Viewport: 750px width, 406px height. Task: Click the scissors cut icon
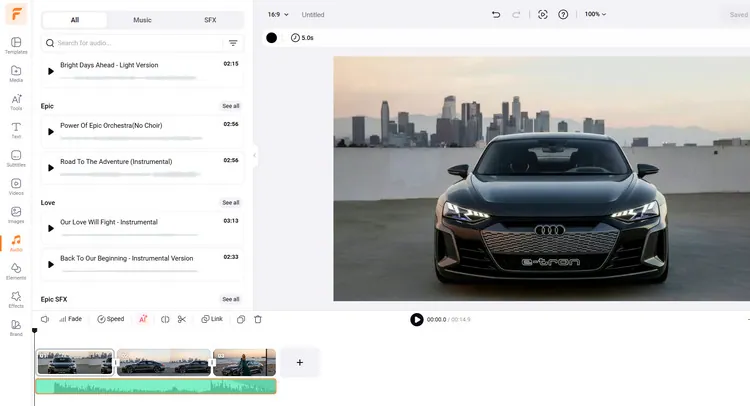coord(182,319)
